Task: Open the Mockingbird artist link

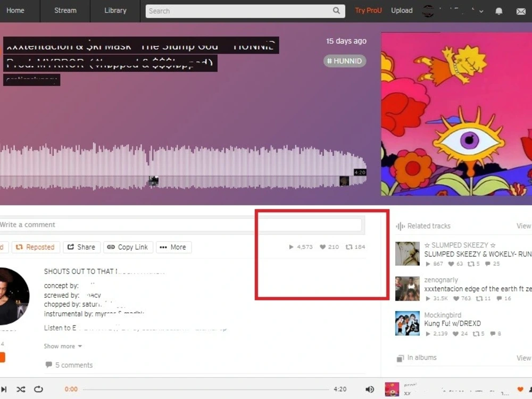Action: point(443,315)
